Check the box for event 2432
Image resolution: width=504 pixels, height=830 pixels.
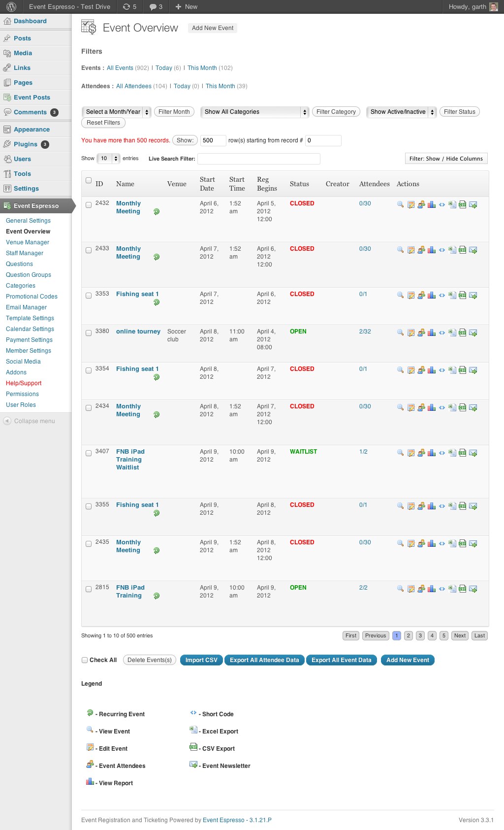coord(89,205)
